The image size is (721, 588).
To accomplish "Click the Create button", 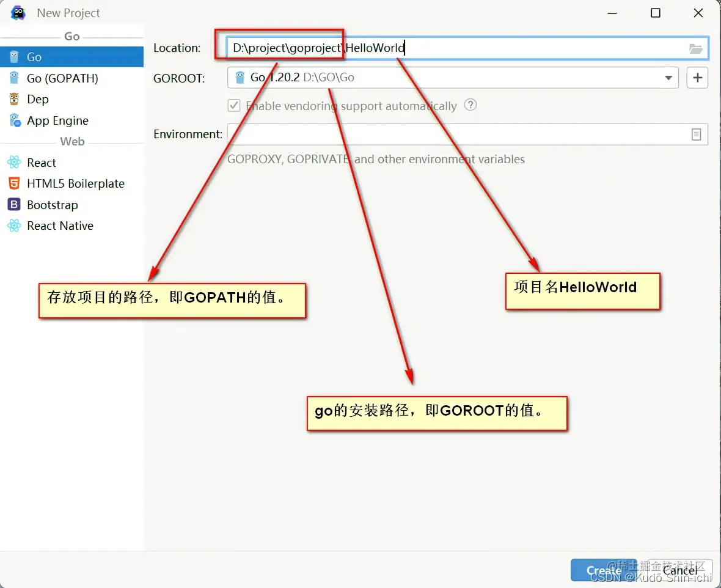I will pos(604,570).
